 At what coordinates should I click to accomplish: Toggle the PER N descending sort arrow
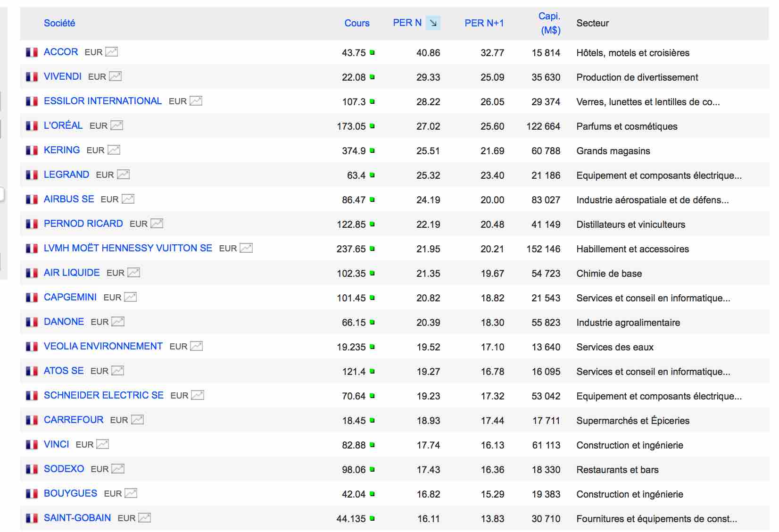tap(433, 23)
